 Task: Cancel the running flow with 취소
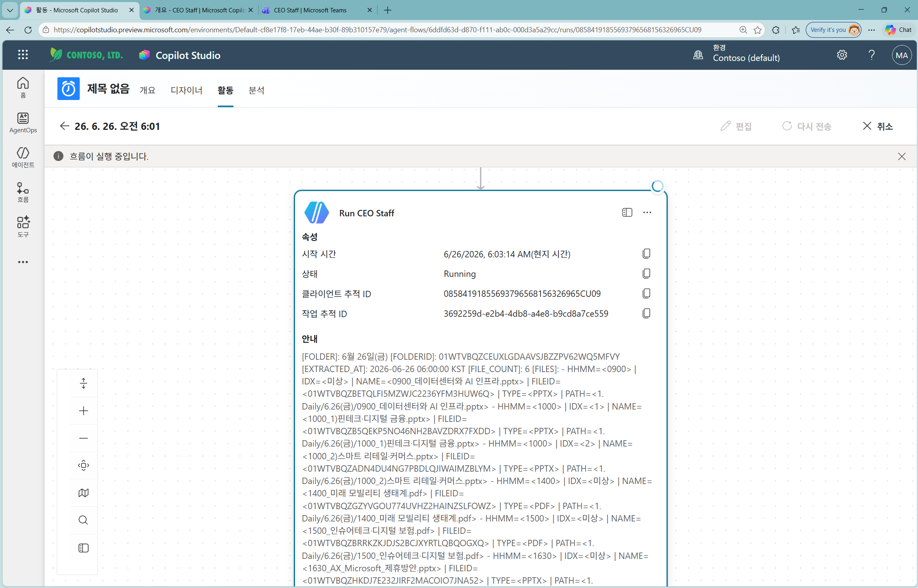tap(878, 126)
